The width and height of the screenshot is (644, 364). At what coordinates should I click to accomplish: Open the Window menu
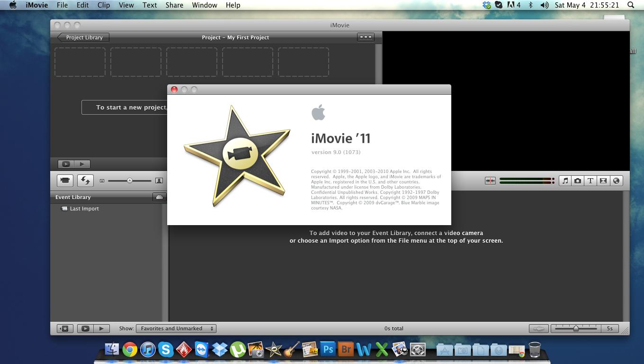205,5
